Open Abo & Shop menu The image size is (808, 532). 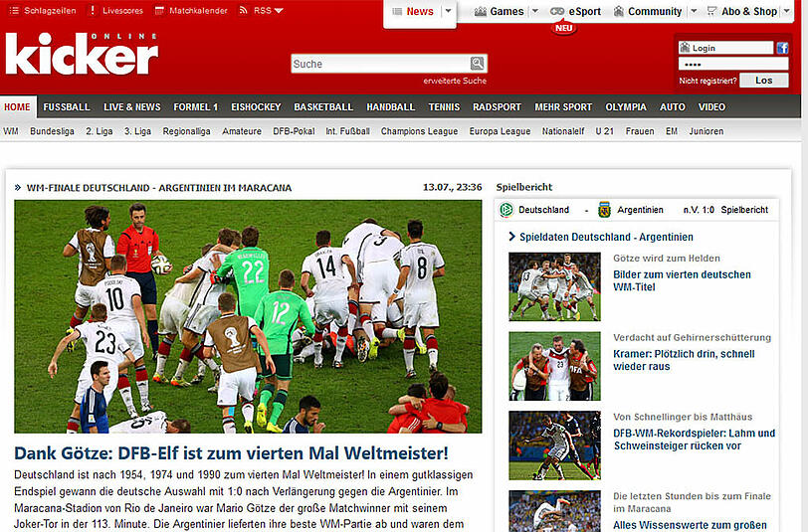[749, 11]
